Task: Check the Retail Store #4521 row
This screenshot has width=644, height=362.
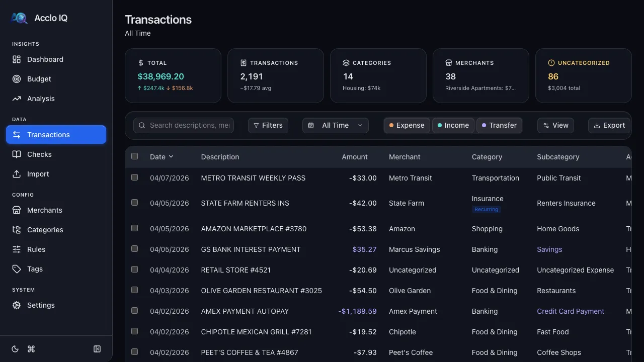Action: pyautogui.click(x=134, y=269)
